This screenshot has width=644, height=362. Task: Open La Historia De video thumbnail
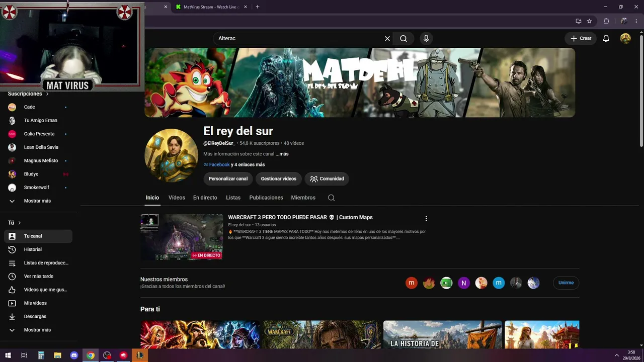[443, 334]
